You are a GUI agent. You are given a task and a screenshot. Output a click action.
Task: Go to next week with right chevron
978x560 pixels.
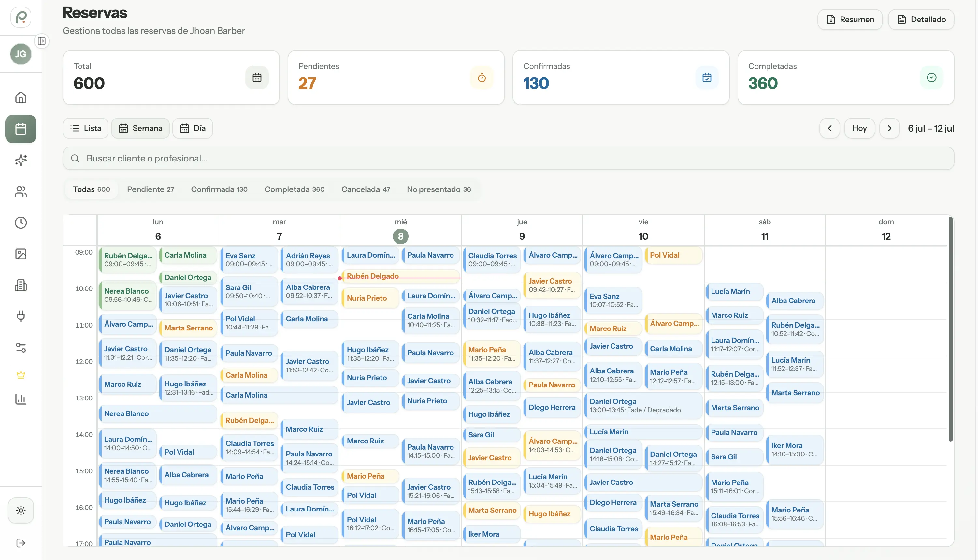[889, 128]
